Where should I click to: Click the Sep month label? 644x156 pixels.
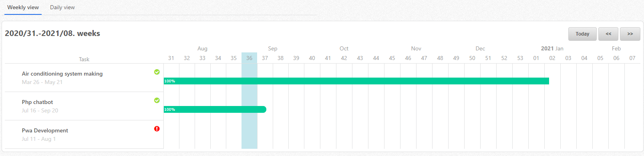[x=273, y=48]
